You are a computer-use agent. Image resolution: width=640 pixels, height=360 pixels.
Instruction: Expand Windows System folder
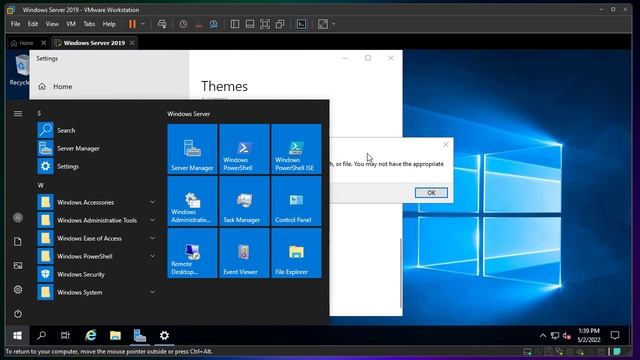click(x=97, y=292)
